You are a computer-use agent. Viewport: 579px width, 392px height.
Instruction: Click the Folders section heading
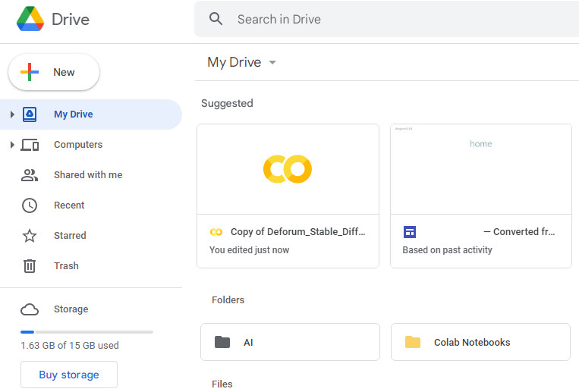tap(228, 299)
